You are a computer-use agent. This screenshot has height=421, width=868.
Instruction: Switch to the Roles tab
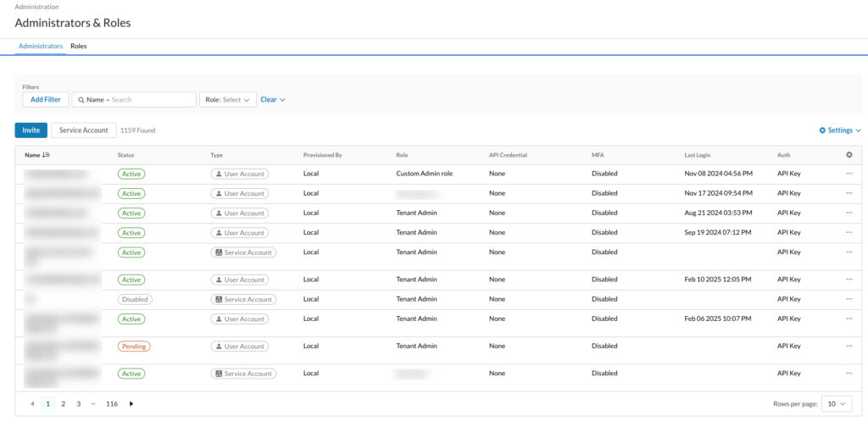click(x=79, y=47)
